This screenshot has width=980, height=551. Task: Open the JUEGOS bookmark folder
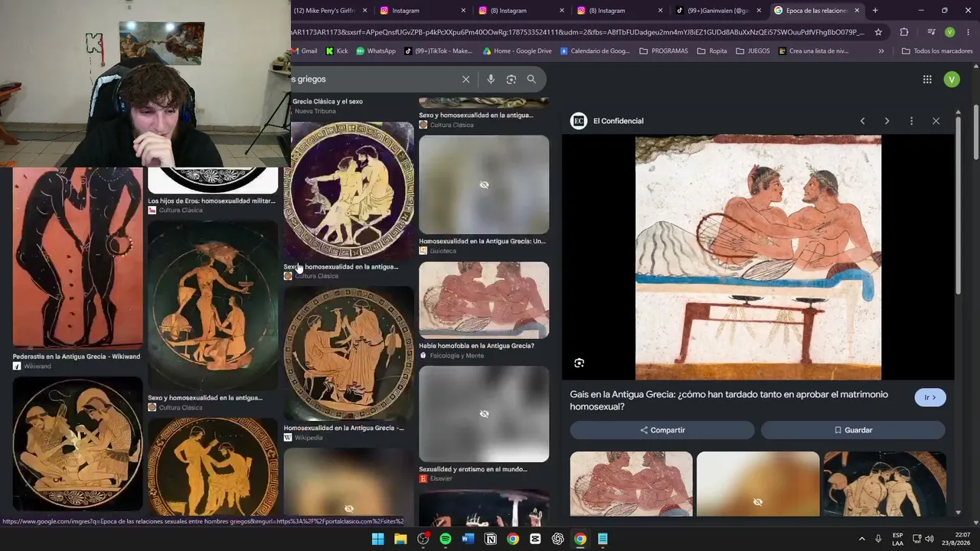point(753,51)
